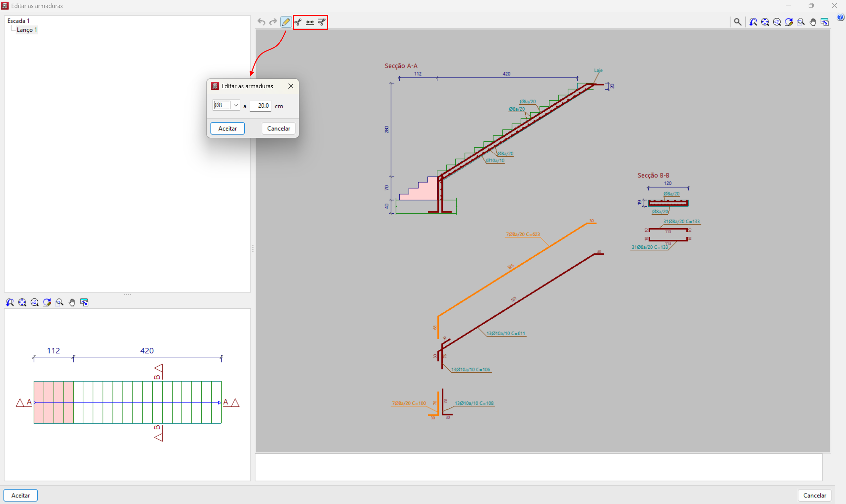Click the pan hand icon, top-right toolbar
This screenshot has width=846, height=504.
click(812, 22)
